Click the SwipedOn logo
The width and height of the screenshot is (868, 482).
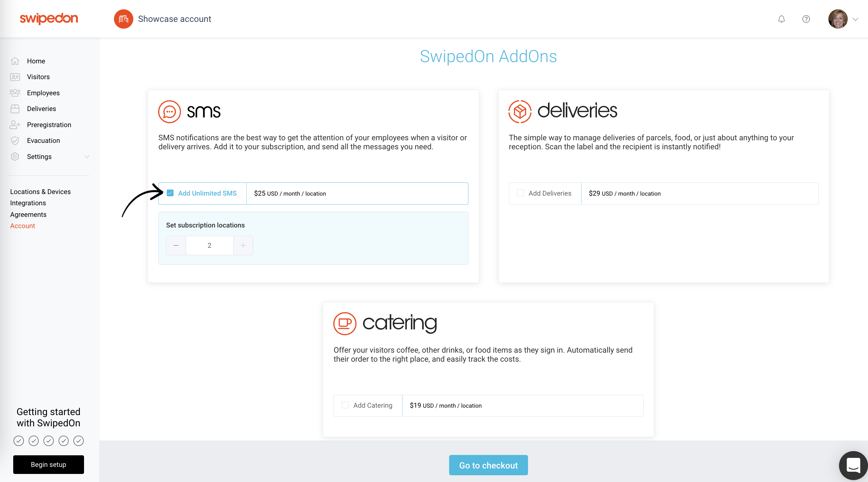tap(49, 19)
